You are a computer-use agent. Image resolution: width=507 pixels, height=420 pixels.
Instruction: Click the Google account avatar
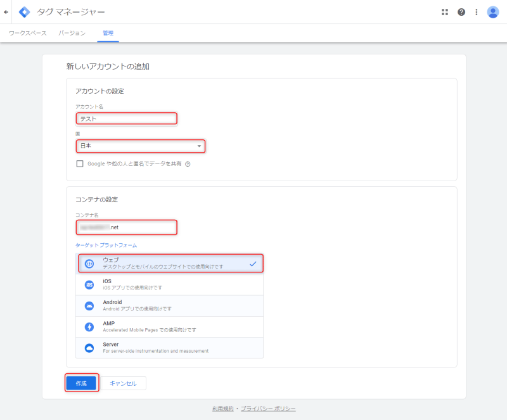click(x=493, y=11)
